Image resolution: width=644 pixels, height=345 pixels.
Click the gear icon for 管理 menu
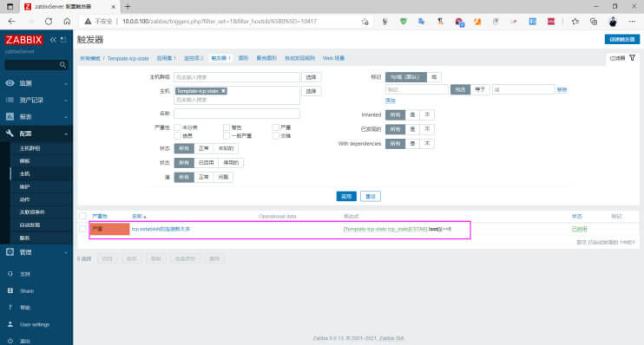[10, 252]
